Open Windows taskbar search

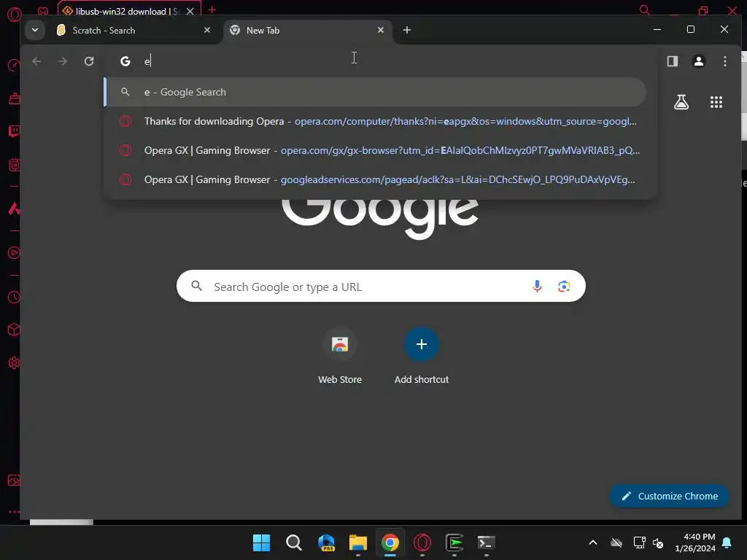tap(293, 542)
